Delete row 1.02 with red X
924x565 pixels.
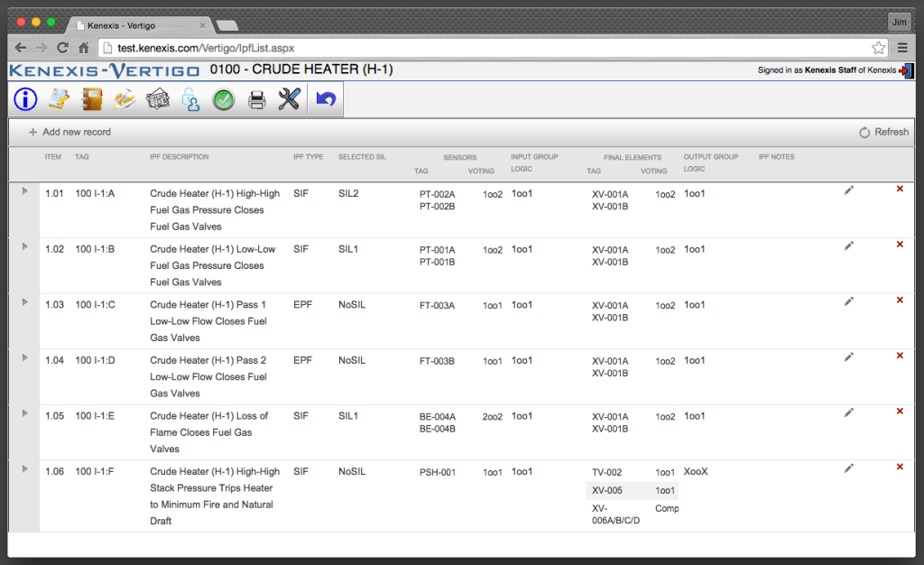(x=900, y=245)
